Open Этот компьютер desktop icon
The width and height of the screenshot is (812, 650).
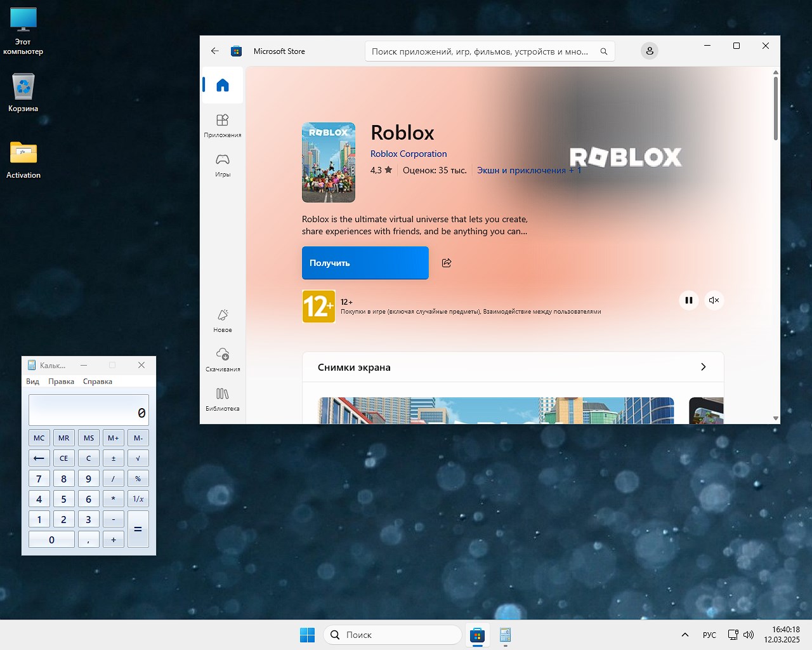coord(23,32)
